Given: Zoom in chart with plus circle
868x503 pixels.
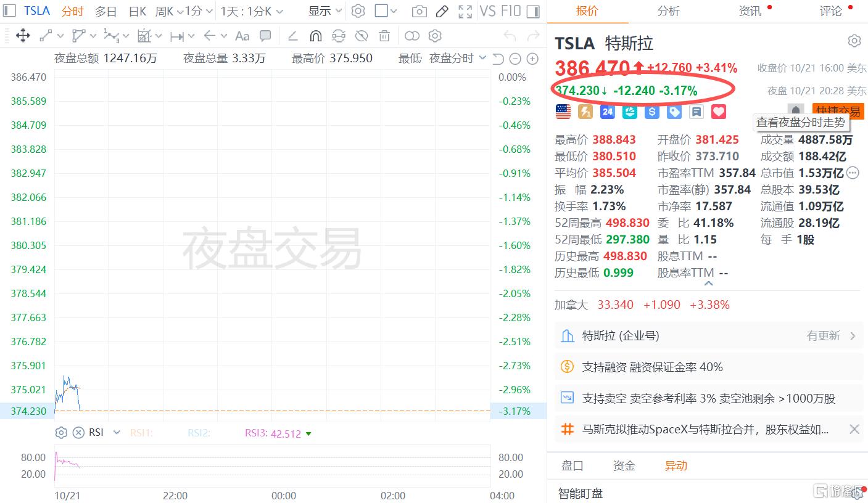Looking at the screenshot, I should 532,59.
